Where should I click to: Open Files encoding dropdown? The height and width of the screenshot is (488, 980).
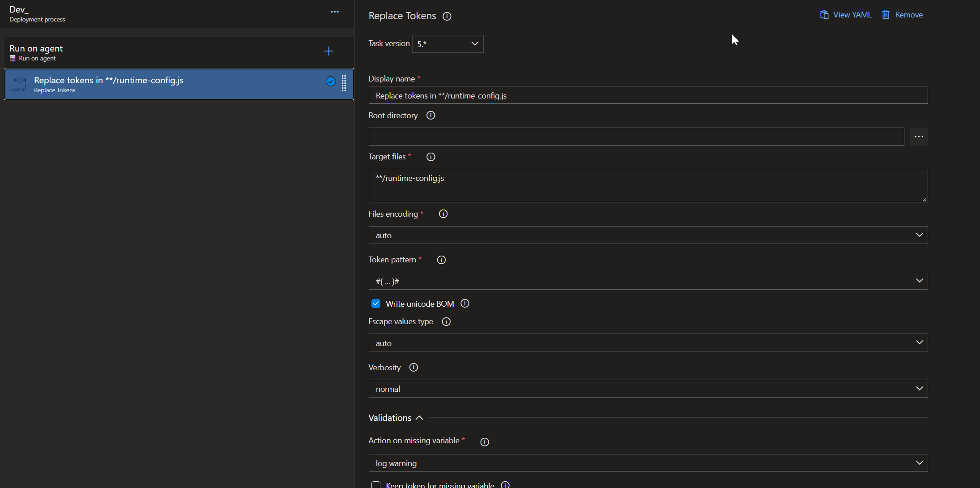[648, 235]
